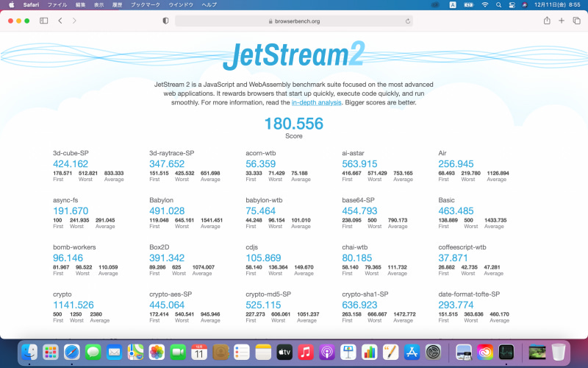Open the Apple menu
Screen dimensions: 588x368
(11, 5)
